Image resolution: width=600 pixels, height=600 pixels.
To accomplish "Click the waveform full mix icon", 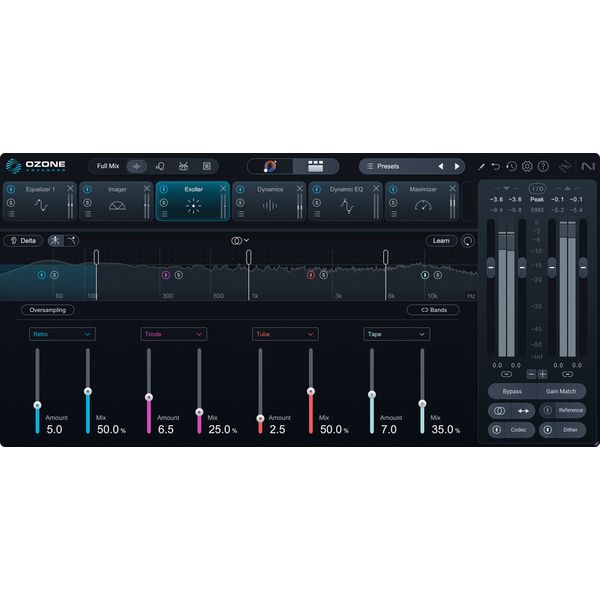I will [137, 166].
